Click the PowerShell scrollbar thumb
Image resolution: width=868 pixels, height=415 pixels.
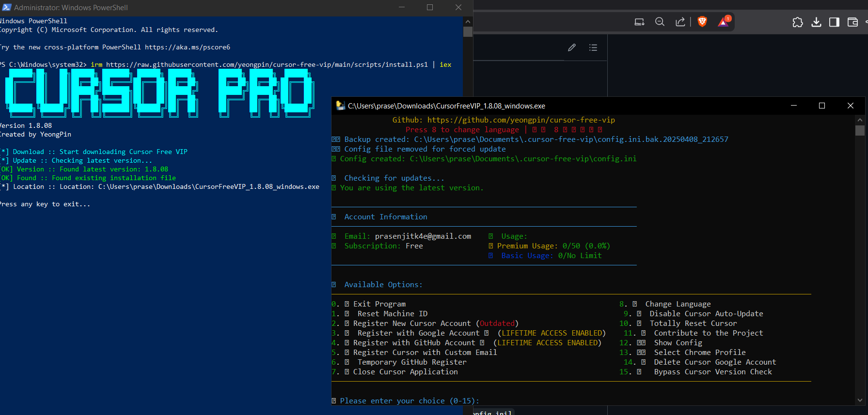(468, 32)
